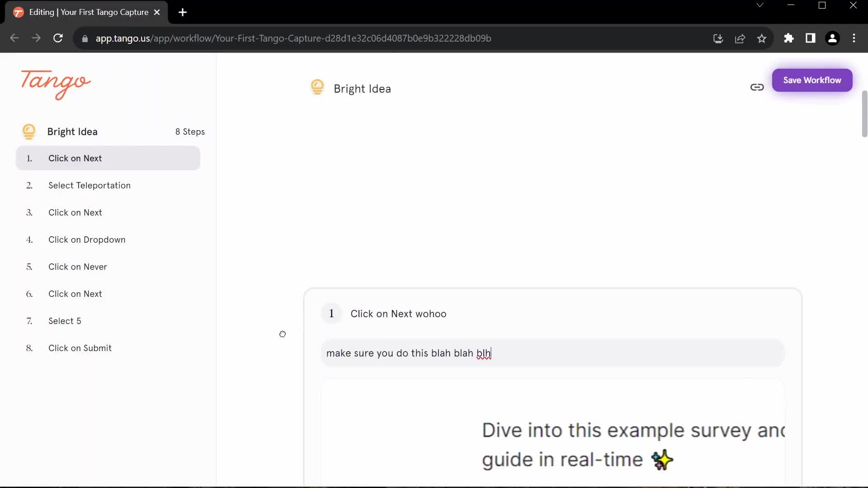Click the Tango logo icon
The image size is (868, 488).
click(55, 84)
